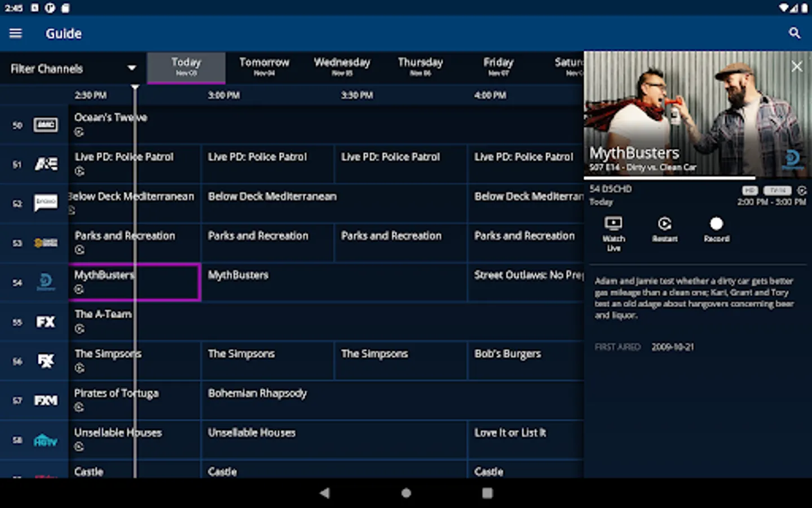This screenshot has height=508, width=812.
Task: Select MythBusters at 3:00 PM
Action: (x=334, y=282)
